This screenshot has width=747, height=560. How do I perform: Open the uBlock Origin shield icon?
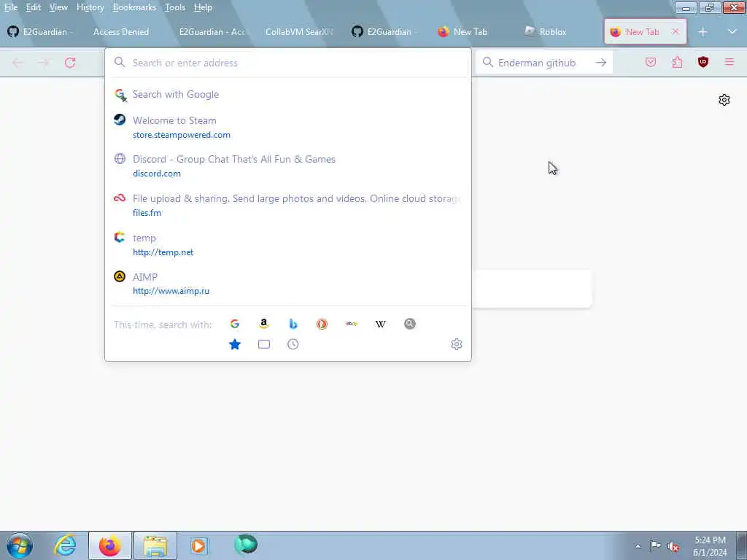point(703,62)
